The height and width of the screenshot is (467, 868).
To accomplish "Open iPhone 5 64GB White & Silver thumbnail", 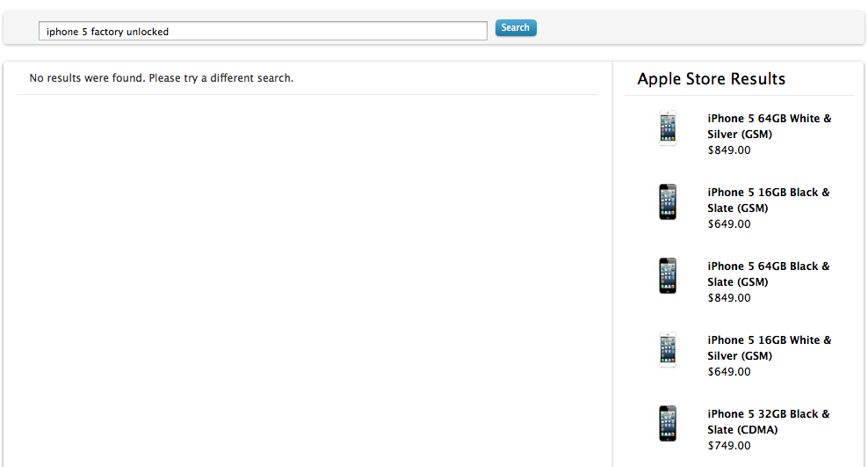I will [668, 128].
